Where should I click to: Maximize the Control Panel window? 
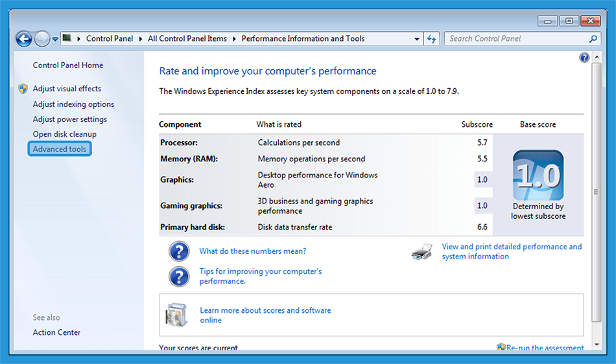pyautogui.click(x=569, y=21)
